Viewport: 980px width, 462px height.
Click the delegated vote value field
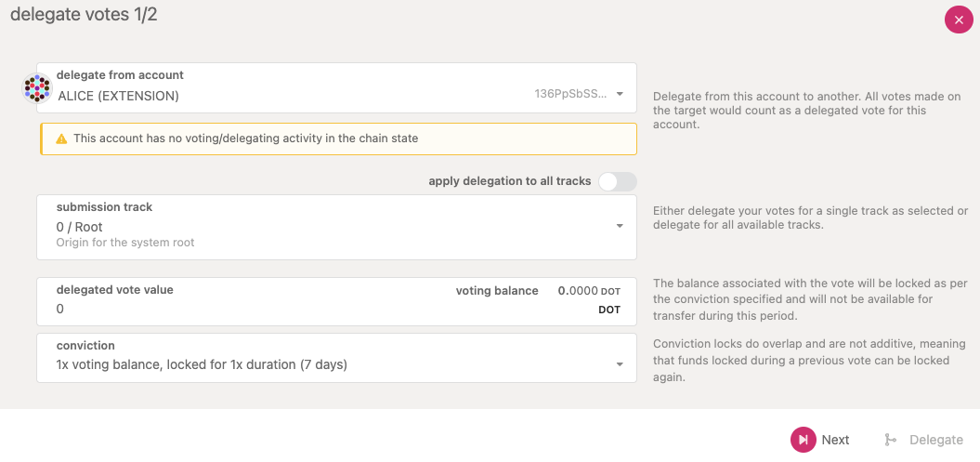tap(232, 309)
